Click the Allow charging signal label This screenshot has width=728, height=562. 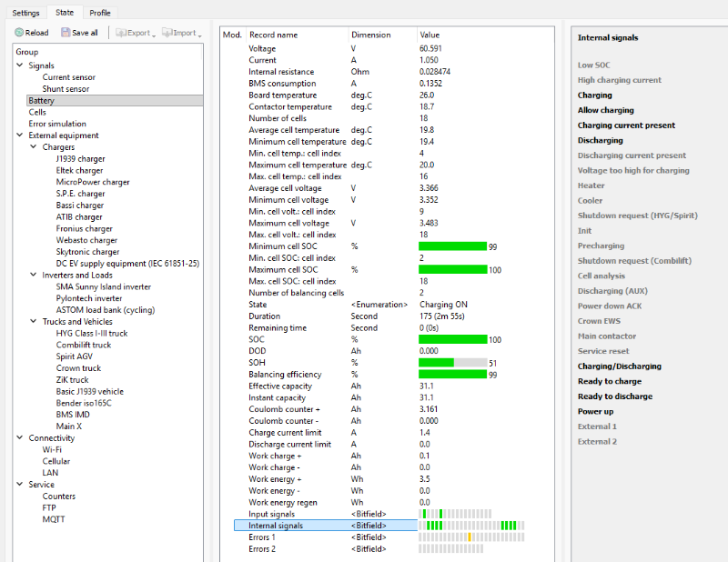605,110
